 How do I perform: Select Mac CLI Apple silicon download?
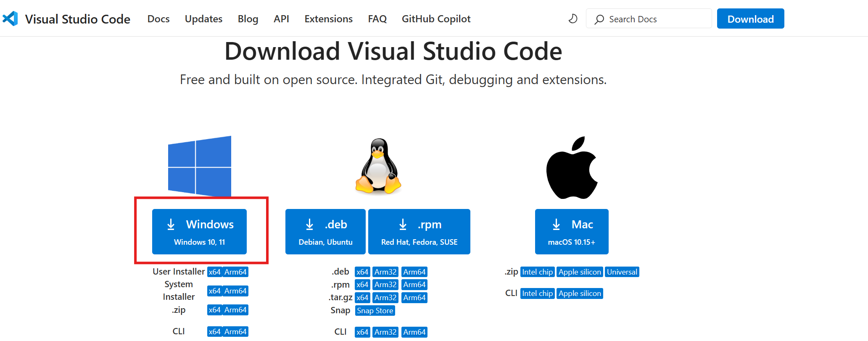(580, 293)
